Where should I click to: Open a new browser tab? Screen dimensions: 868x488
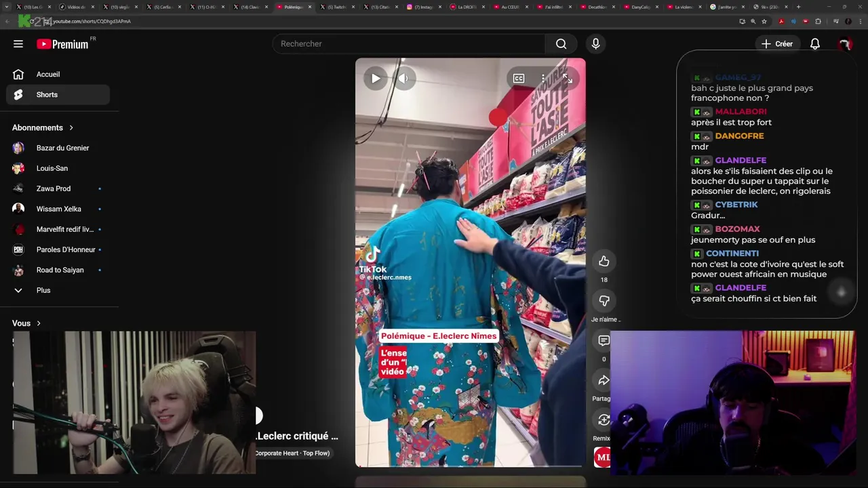[798, 7]
